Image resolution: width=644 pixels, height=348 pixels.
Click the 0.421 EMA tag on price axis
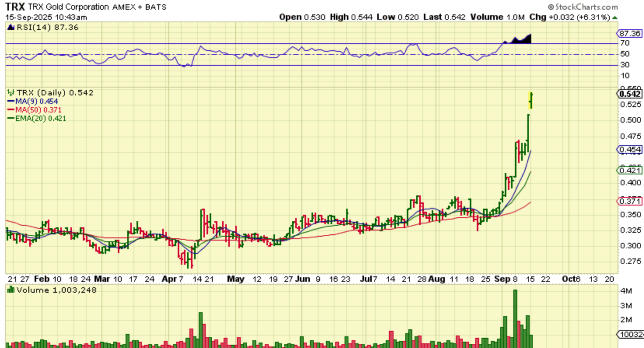tap(630, 170)
